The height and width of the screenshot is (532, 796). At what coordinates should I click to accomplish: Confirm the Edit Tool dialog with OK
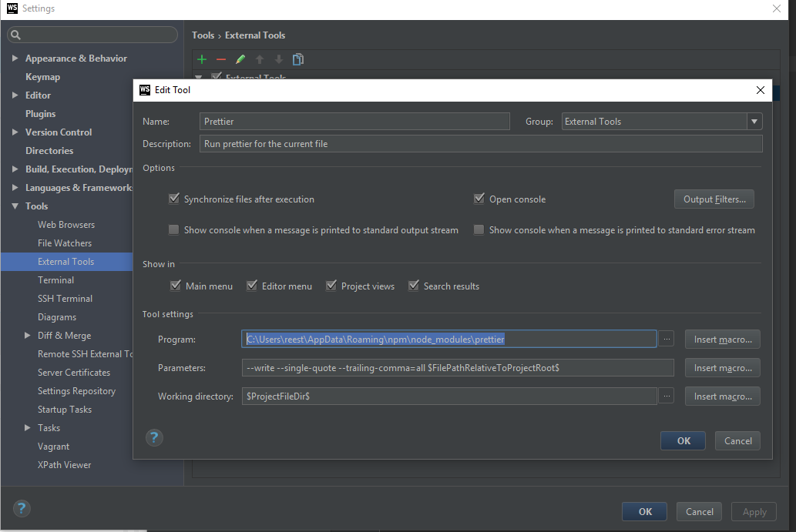pos(683,440)
